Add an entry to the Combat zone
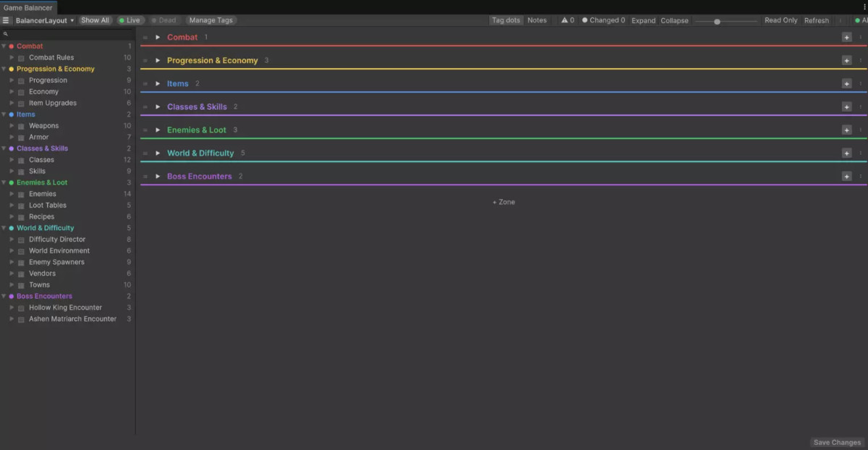 click(x=846, y=37)
